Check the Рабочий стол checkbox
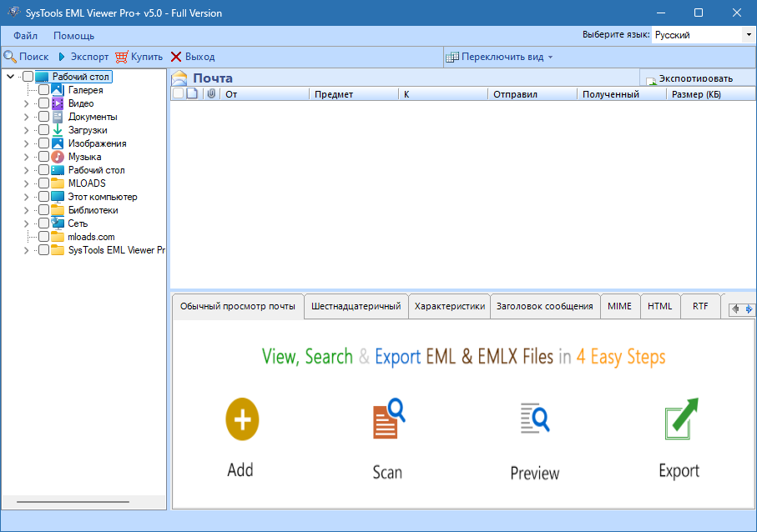The image size is (757, 532). point(28,76)
